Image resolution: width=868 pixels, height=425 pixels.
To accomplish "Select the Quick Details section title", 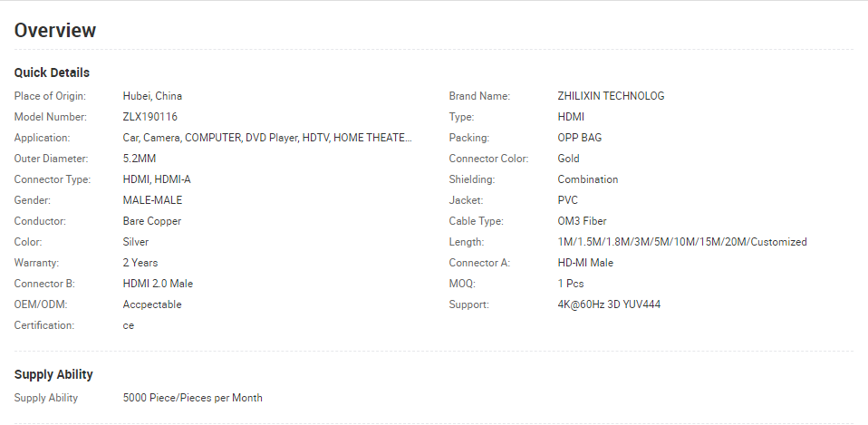I will point(52,72).
